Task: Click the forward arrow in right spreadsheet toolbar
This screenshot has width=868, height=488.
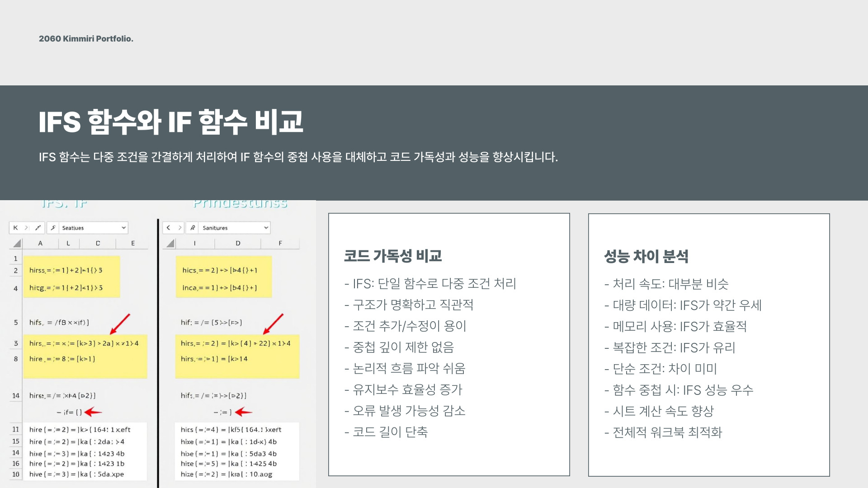Action: pyautogui.click(x=180, y=228)
